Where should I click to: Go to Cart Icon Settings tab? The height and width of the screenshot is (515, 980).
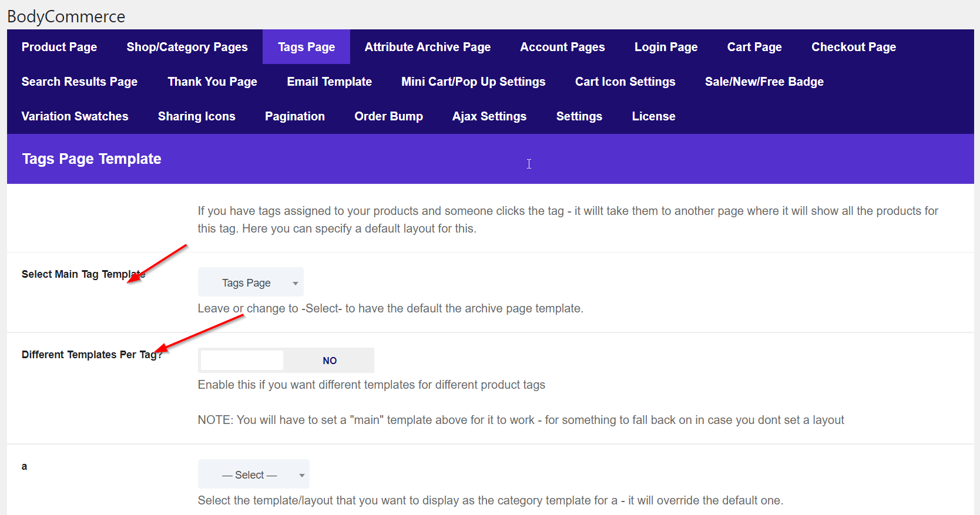pos(625,82)
